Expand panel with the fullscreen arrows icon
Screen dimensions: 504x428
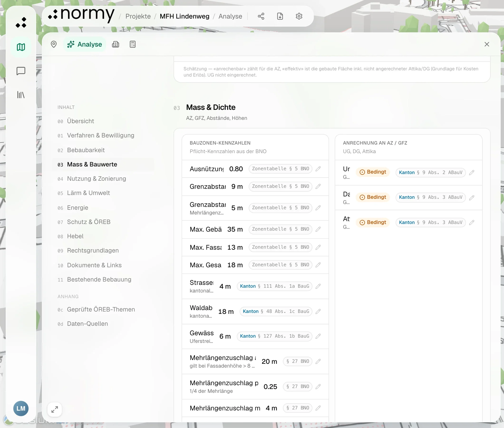point(55,409)
